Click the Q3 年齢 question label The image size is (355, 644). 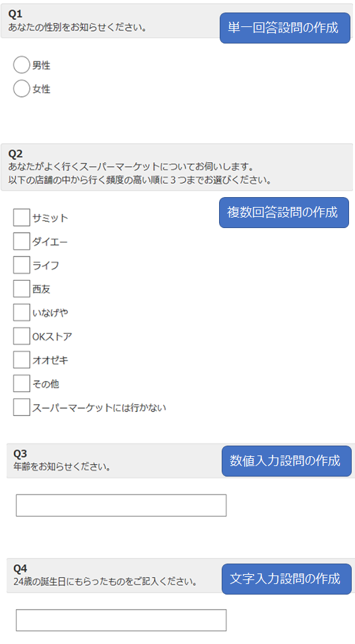62,467
